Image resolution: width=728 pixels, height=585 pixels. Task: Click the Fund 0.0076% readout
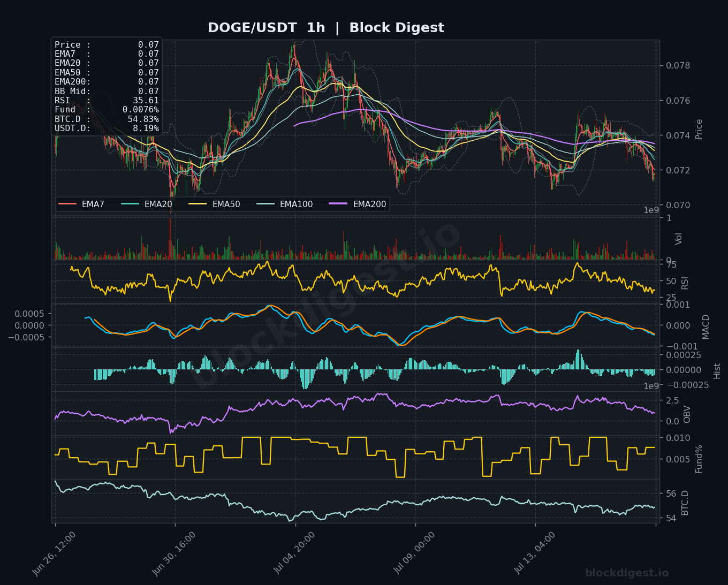[107, 110]
